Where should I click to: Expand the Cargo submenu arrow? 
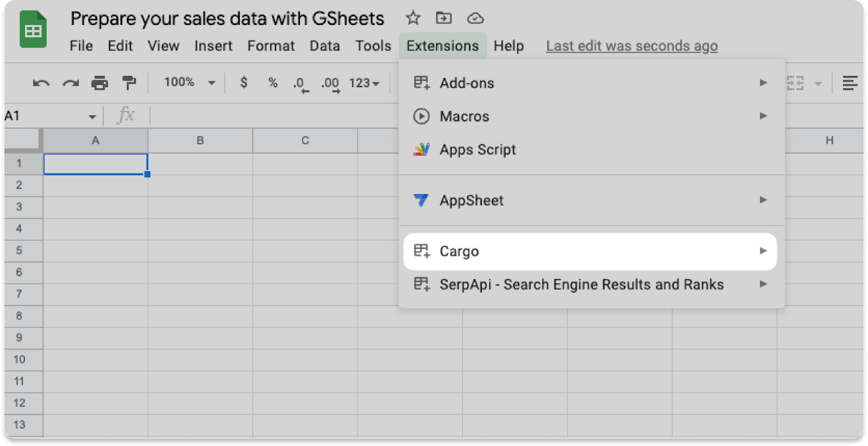(763, 250)
